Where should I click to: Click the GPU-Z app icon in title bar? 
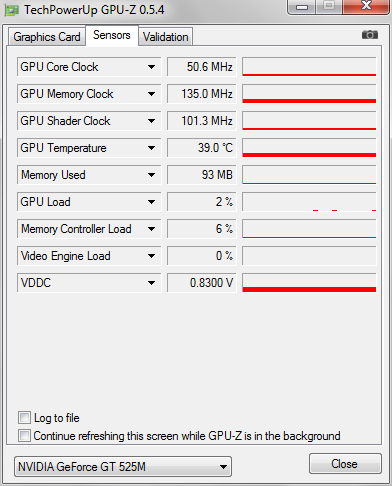(12, 10)
